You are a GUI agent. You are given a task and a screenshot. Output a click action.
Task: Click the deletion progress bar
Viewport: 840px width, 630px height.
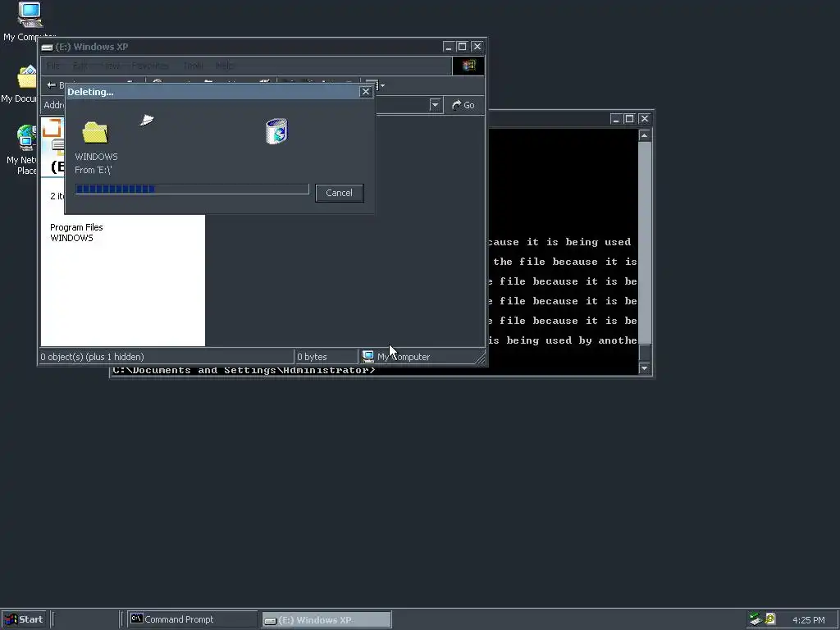coord(192,189)
